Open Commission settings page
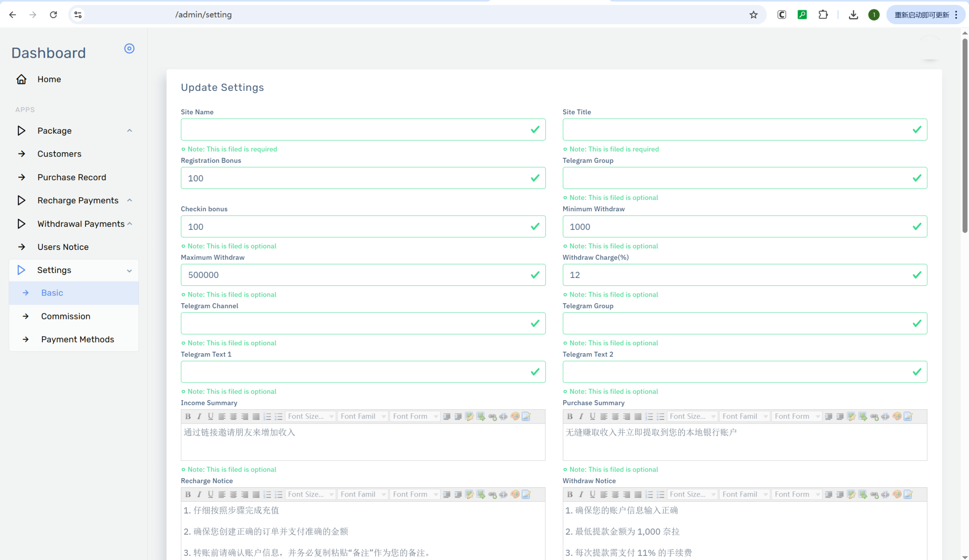Viewport: 969px width, 560px height. click(66, 316)
